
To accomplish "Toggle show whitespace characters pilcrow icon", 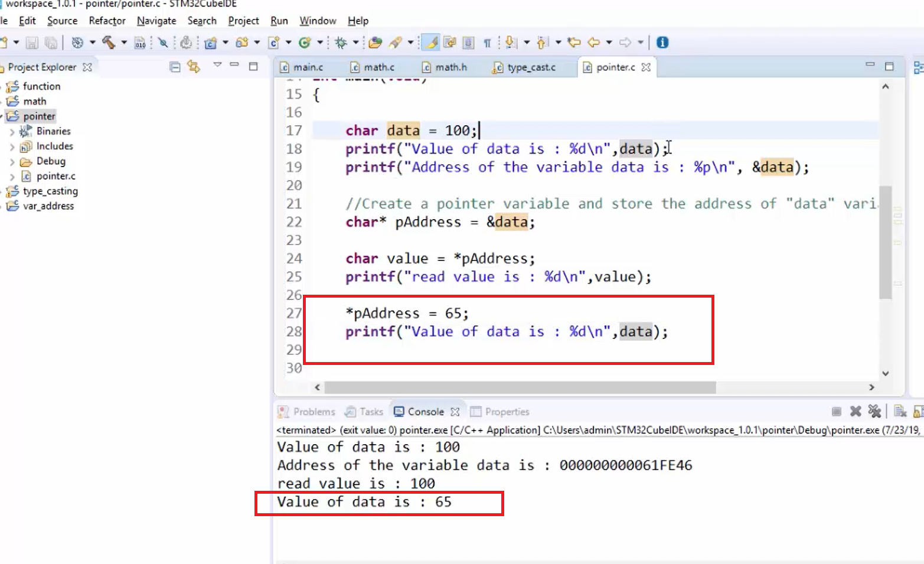I will [x=487, y=43].
